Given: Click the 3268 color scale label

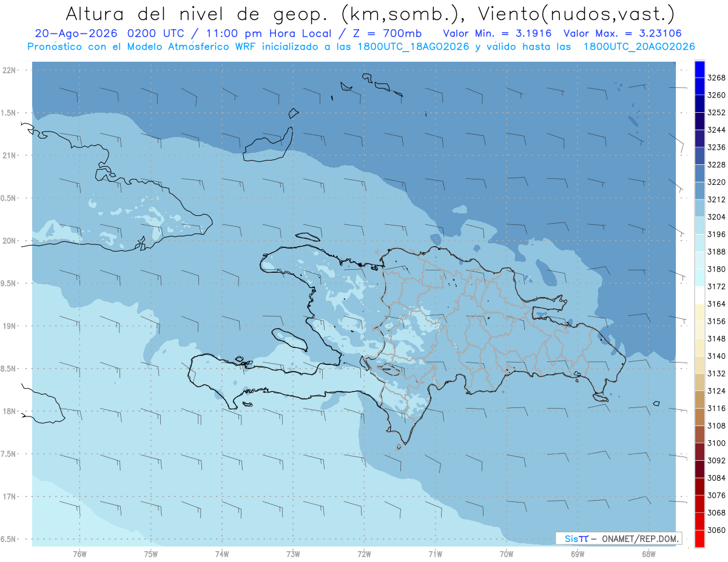Looking at the screenshot, I should 716,78.
